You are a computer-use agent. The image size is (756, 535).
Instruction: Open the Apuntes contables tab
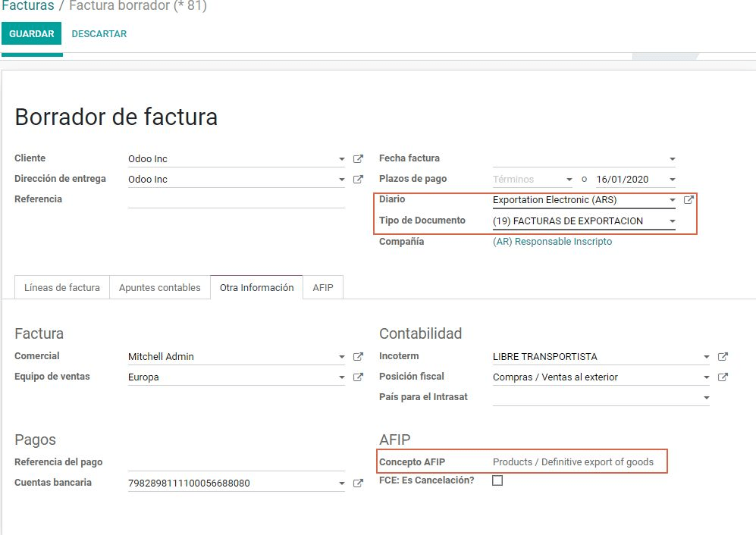(160, 288)
